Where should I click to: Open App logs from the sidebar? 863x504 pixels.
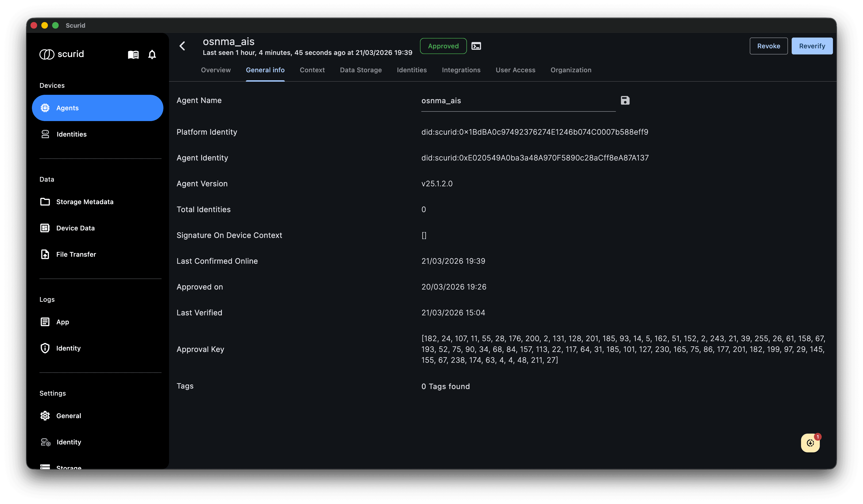tap(62, 322)
